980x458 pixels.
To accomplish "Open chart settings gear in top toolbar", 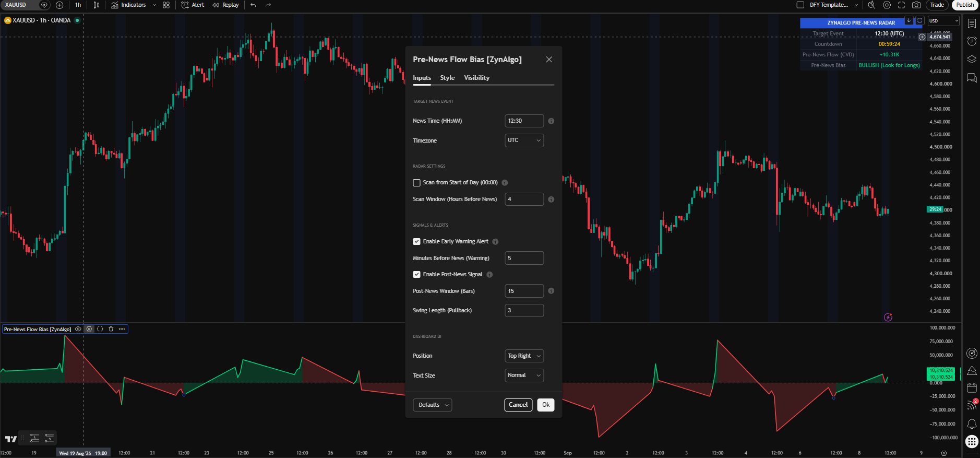I will click(x=887, y=5).
